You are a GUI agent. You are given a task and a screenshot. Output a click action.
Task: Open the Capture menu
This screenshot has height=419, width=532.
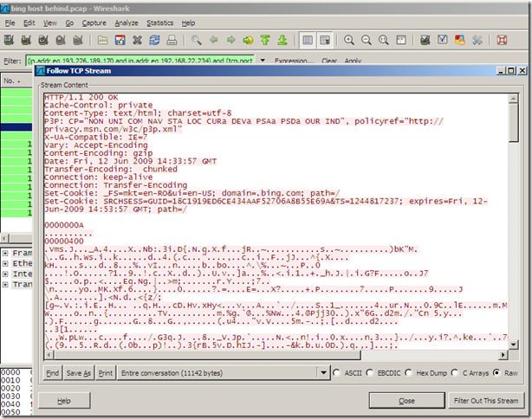click(x=94, y=23)
